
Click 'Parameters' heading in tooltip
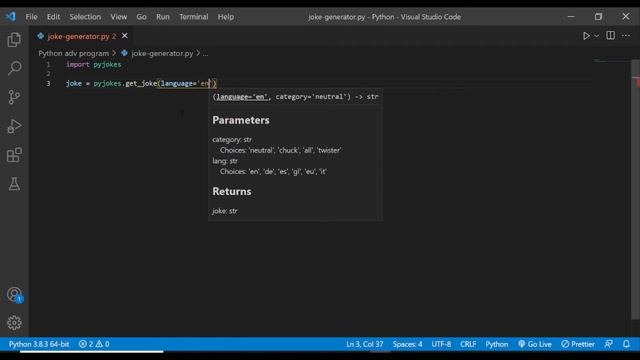[241, 120]
